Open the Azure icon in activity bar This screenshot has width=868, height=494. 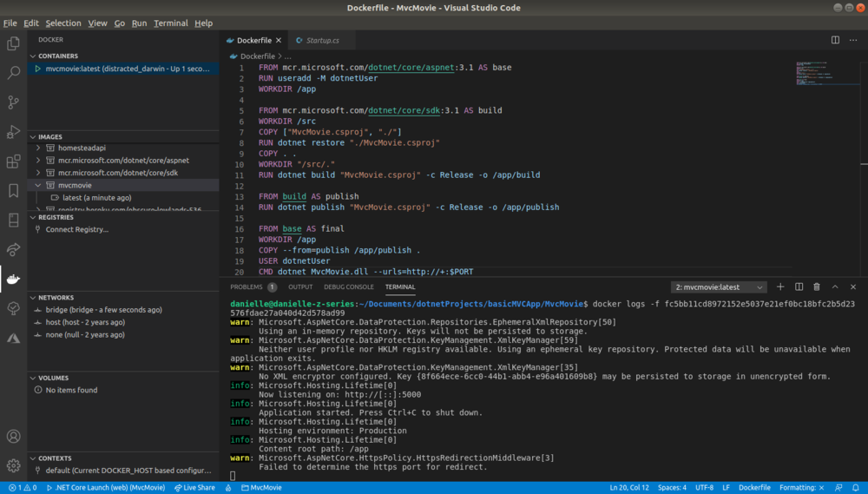tap(13, 338)
